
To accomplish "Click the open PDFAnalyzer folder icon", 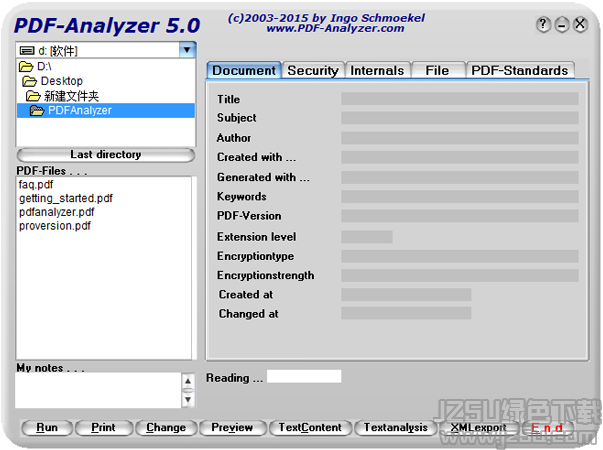I will [37, 110].
